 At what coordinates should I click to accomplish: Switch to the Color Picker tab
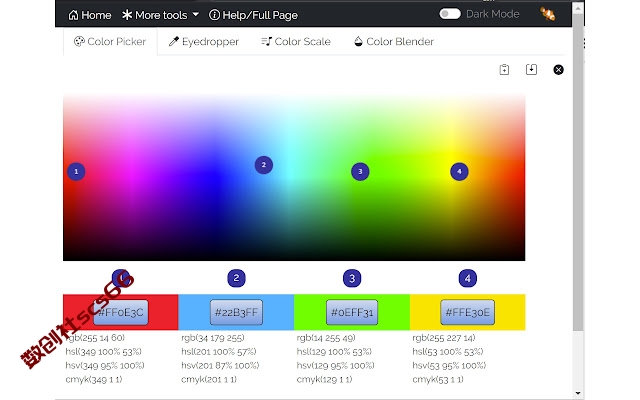coord(110,41)
